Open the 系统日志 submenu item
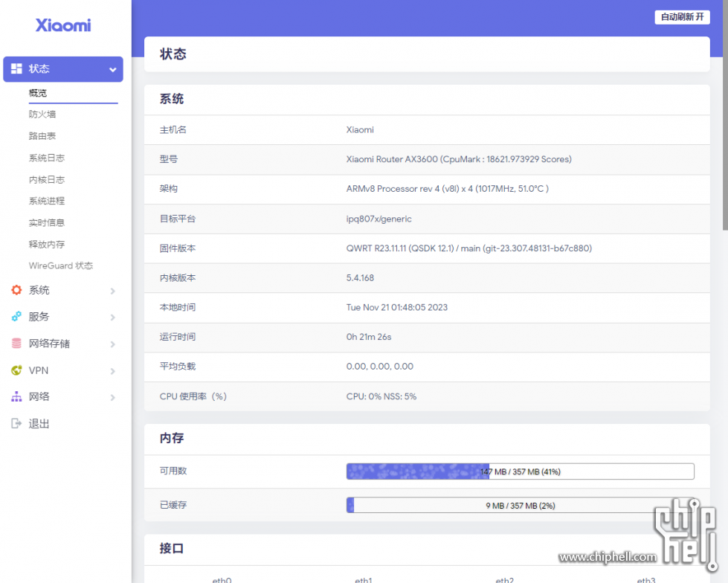Screen dimensions: 728x583 coord(46,158)
